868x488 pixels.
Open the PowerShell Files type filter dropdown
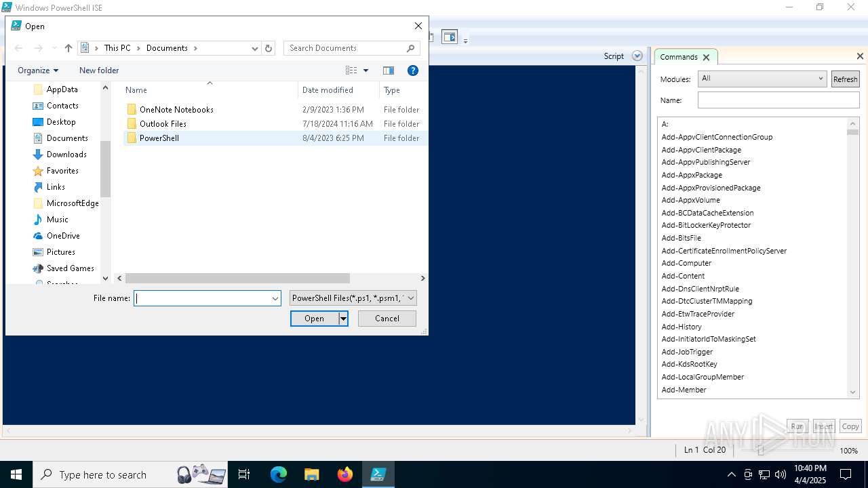[x=353, y=298]
